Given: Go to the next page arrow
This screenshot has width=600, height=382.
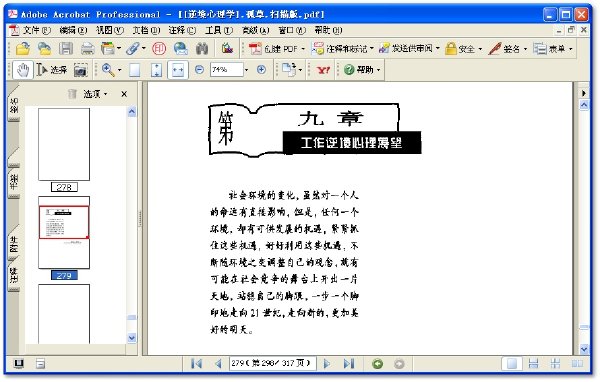Looking at the screenshot, I should click(x=327, y=363).
